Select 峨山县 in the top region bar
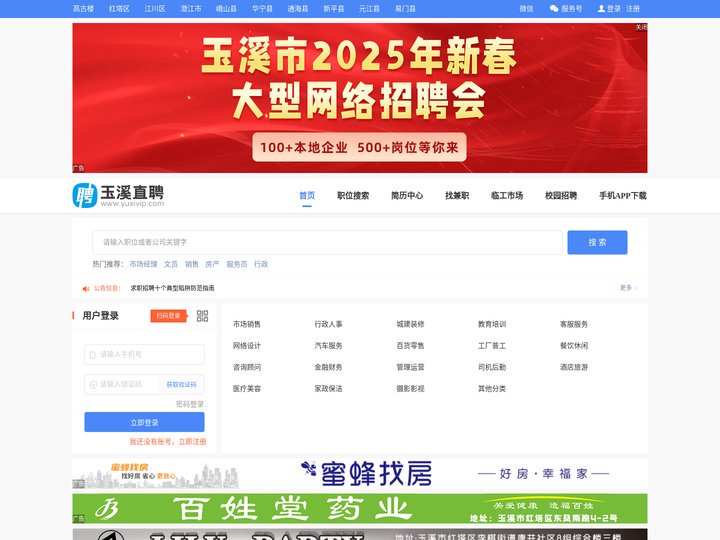 coord(226,9)
